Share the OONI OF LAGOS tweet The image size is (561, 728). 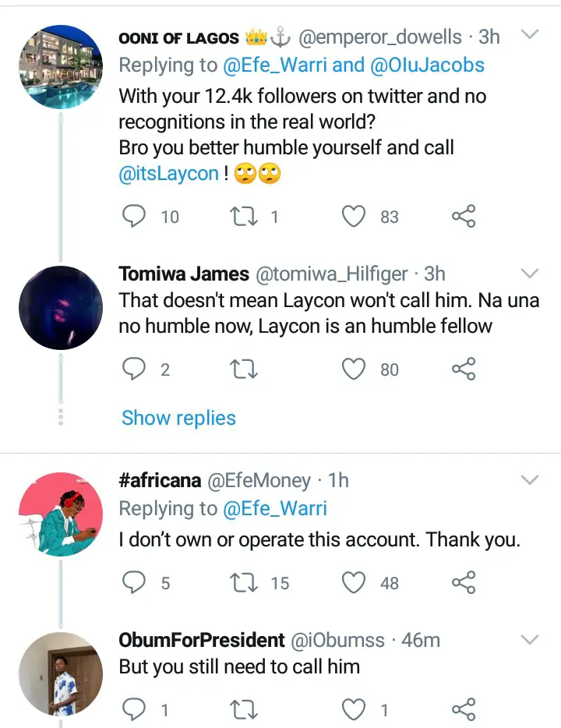pyautogui.click(x=464, y=216)
